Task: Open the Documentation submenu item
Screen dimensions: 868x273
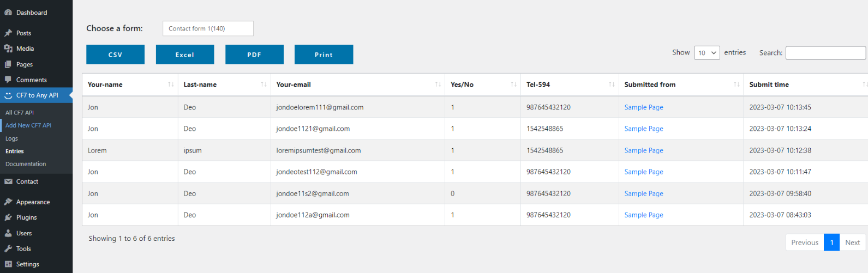Action: [x=26, y=164]
